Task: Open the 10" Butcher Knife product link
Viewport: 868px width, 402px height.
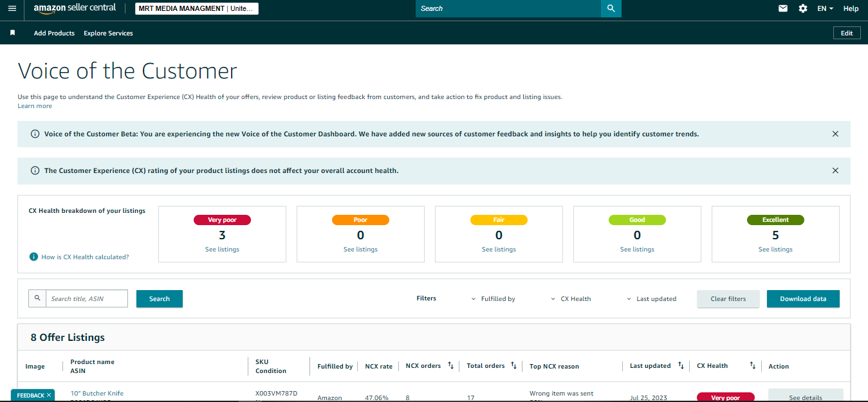Action: pos(97,393)
